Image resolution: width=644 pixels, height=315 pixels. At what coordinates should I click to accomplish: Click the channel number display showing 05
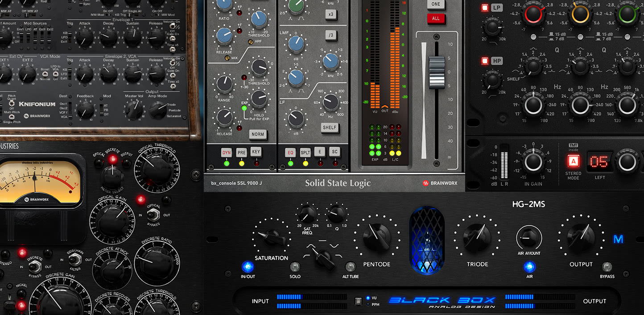(x=600, y=162)
